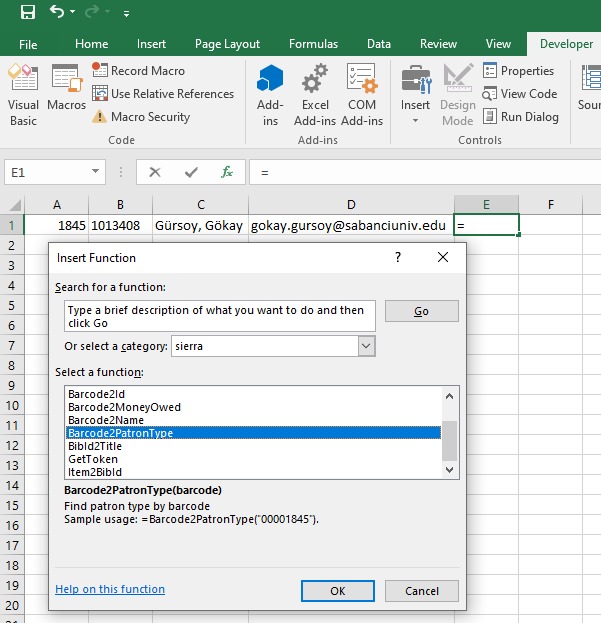The image size is (601, 623).
Task: Click the Undo arrow icon
Action: pyautogui.click(x=57, y=12)
